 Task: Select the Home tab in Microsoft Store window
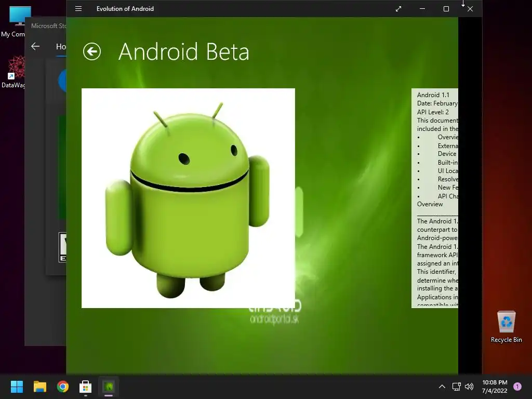tap(61, 46)
